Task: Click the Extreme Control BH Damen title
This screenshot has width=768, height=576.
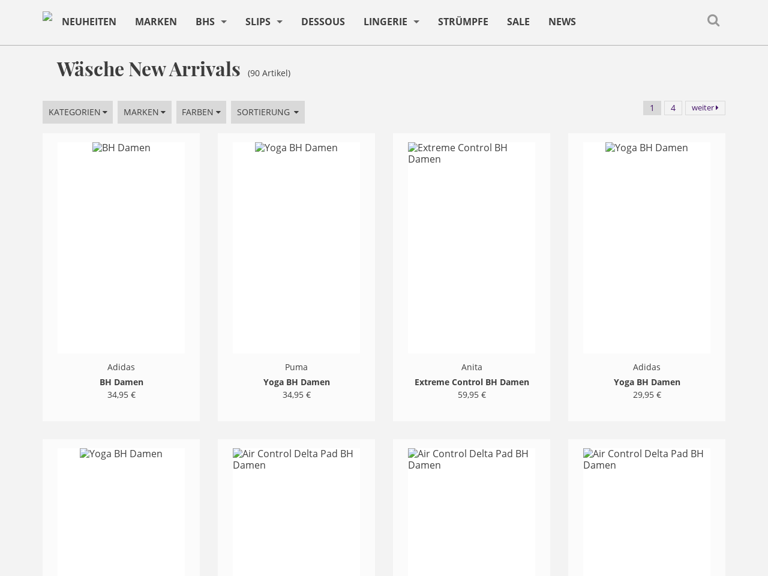Action: coord(472,382)
